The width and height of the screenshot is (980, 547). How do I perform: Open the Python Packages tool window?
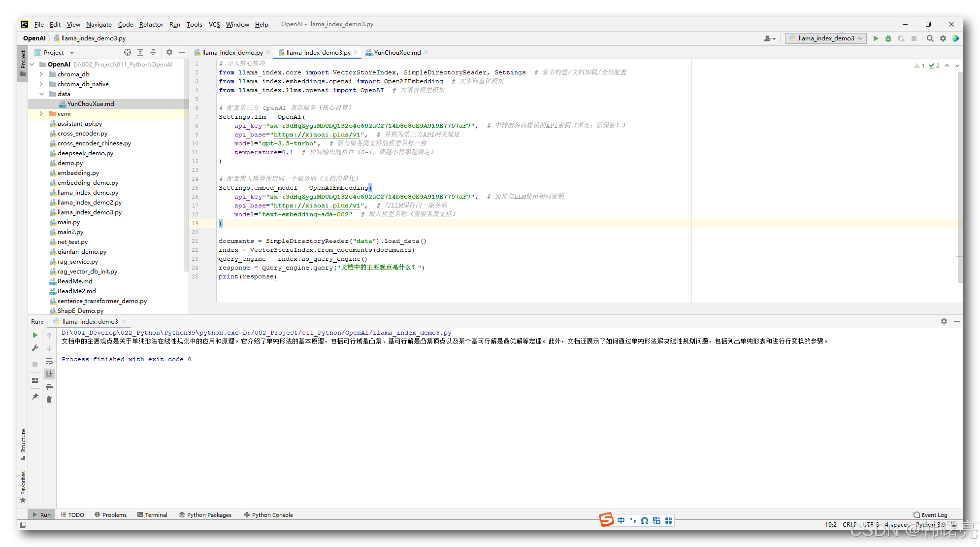pos(209,514)
